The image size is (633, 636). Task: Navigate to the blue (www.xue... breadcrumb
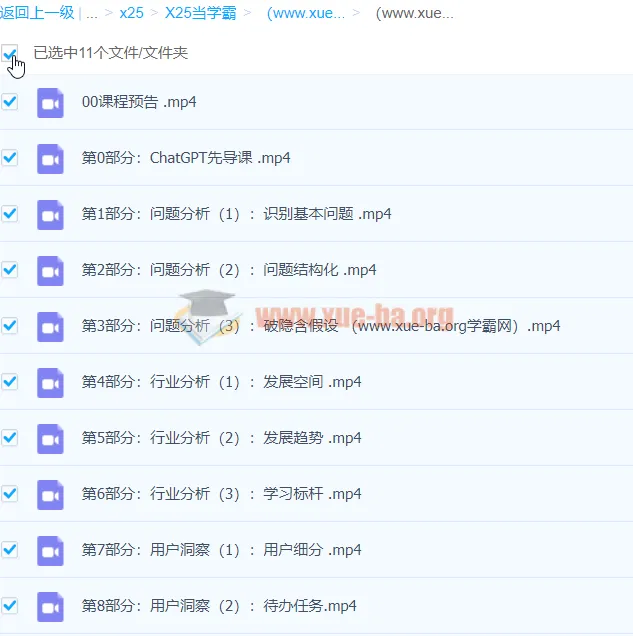click(306, 14)
